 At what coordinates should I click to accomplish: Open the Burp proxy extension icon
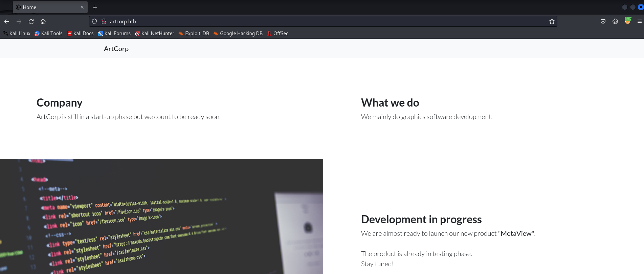[628, 21]
